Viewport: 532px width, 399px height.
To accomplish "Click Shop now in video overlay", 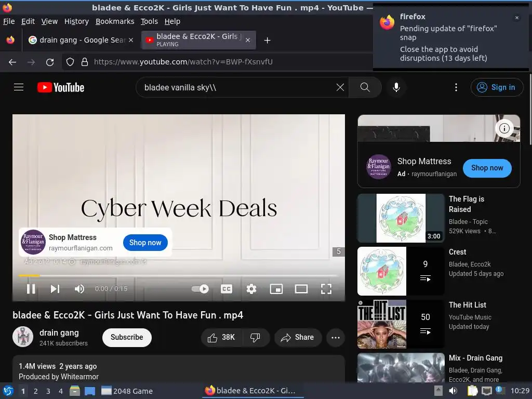I will tap(145, 243).
